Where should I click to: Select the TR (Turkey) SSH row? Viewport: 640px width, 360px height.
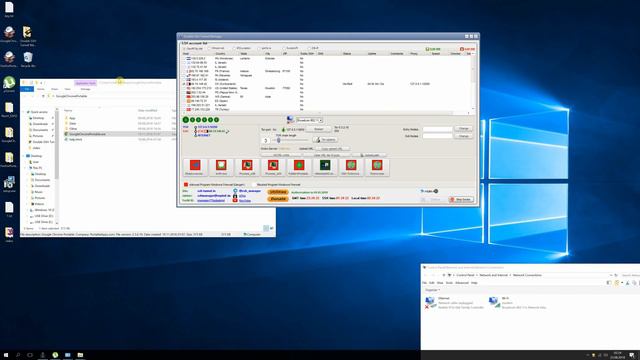327,109
